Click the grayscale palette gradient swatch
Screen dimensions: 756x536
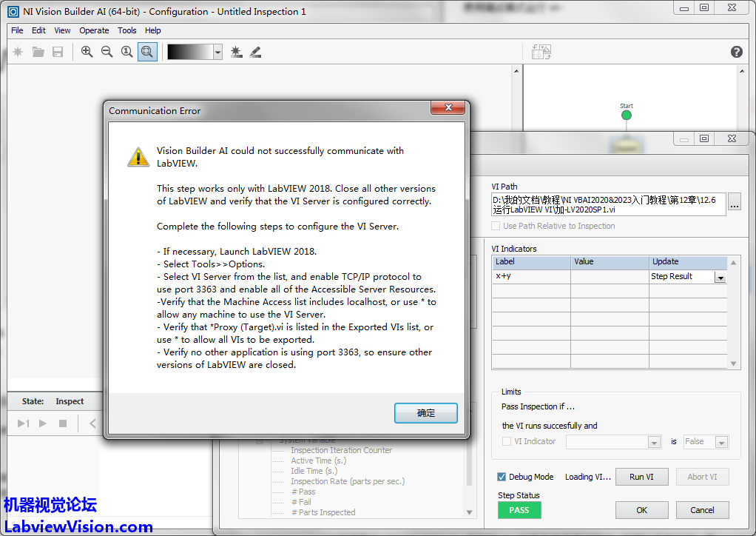coord(190,52)
